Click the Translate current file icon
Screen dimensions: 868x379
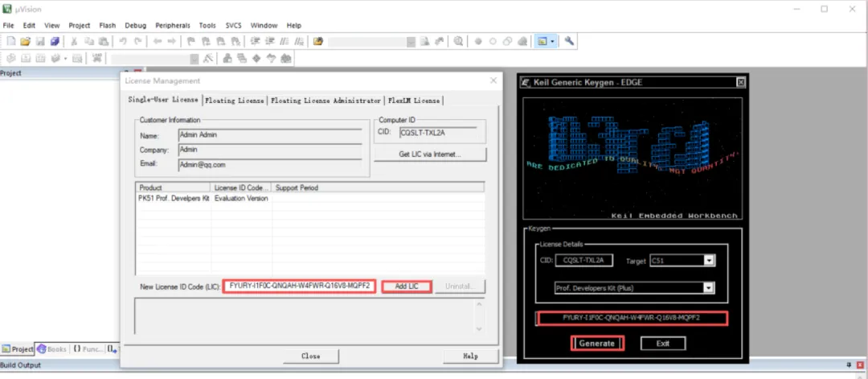(10, 58)
